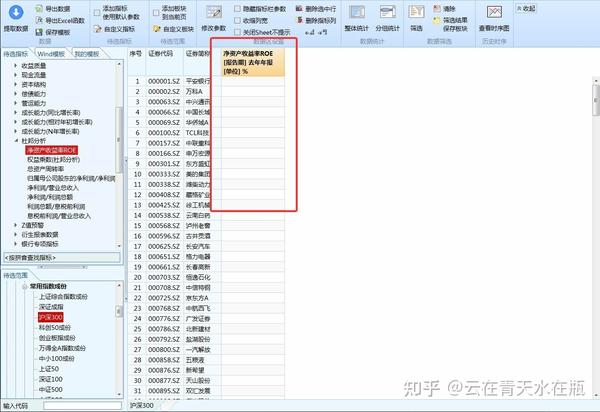Click the 保存模板 floppy disk icon

39,32
